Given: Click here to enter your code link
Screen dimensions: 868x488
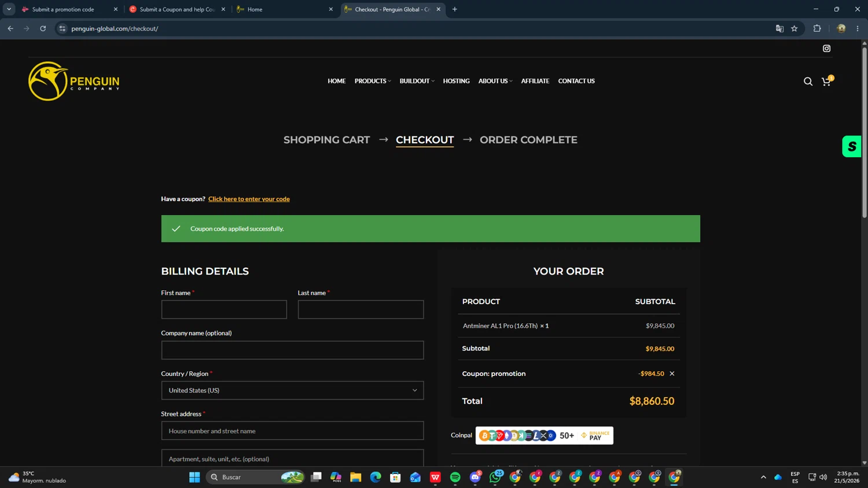Looking at the screenshot, I should click(x=249, y=199).
